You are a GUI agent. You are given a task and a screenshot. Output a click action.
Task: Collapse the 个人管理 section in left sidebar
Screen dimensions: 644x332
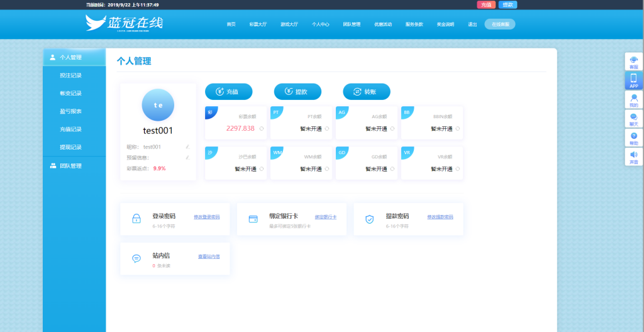point(74,57)
